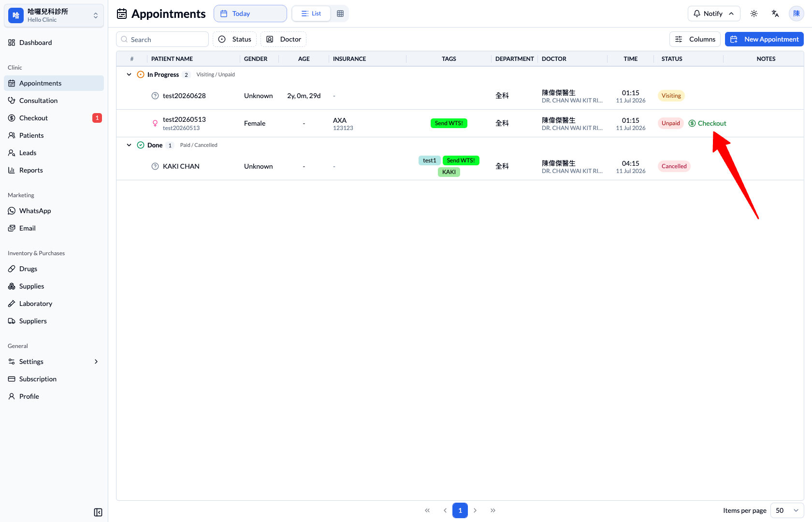Select page 1 in pagination
This screenshot has width=812, height=522.
460,510
